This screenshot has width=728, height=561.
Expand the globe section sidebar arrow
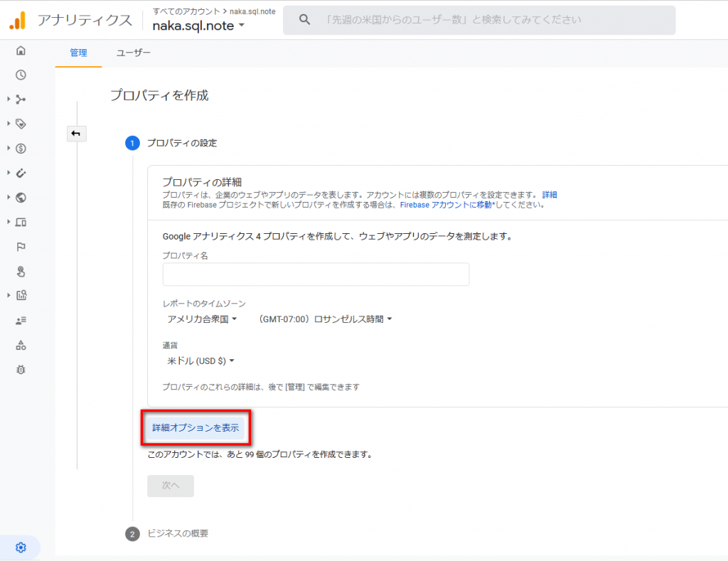pos(9,198)
